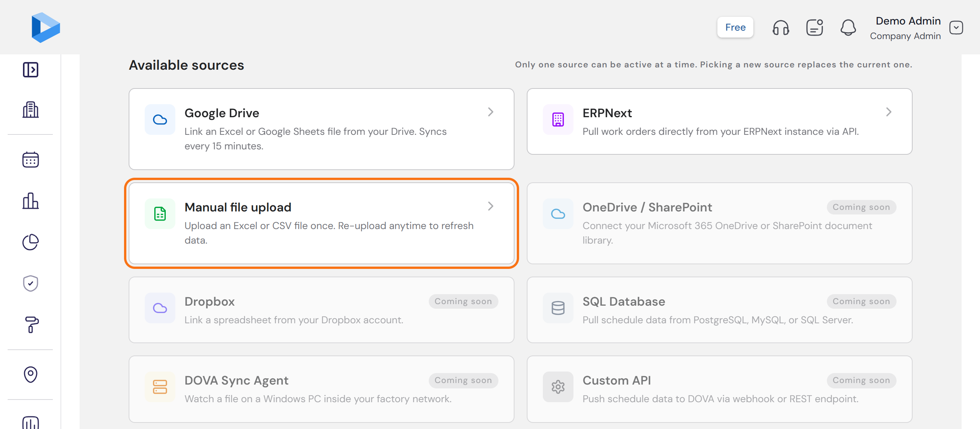Select the Manual file upload card
This screenshot has height=429, width=980.
pyautogui.click(x=322, y=223)
